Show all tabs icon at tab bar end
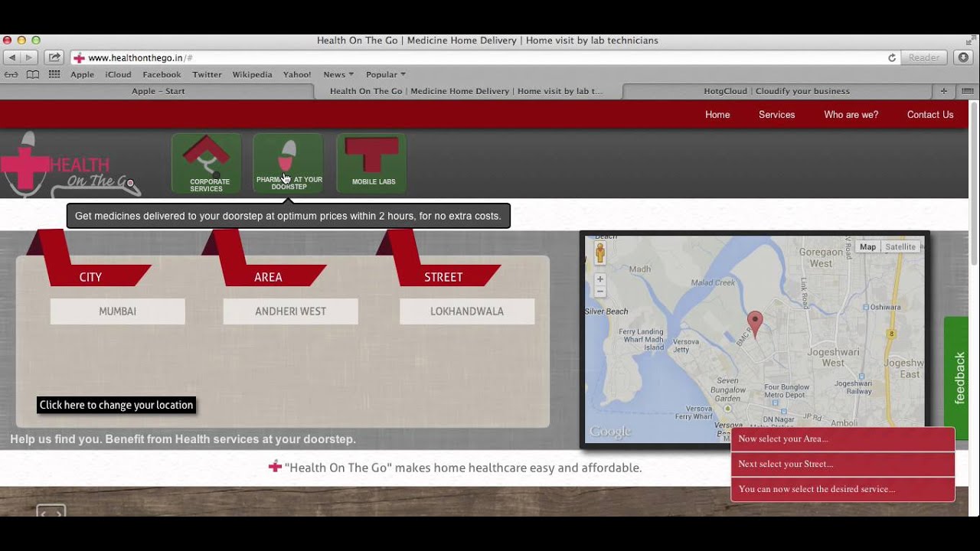The height and width of the screenshot is (551, 980). (967, 91)
